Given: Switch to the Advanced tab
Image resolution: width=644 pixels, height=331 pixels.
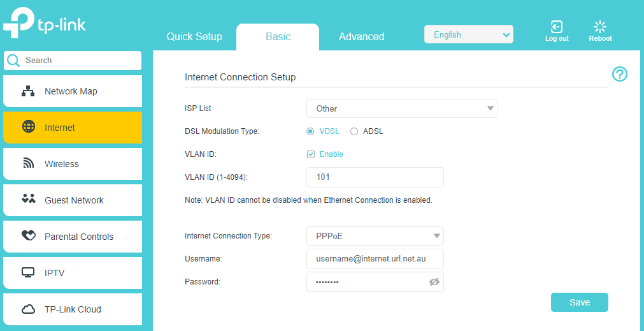Looking at the screenshot, I should click(x=361, y=36).
